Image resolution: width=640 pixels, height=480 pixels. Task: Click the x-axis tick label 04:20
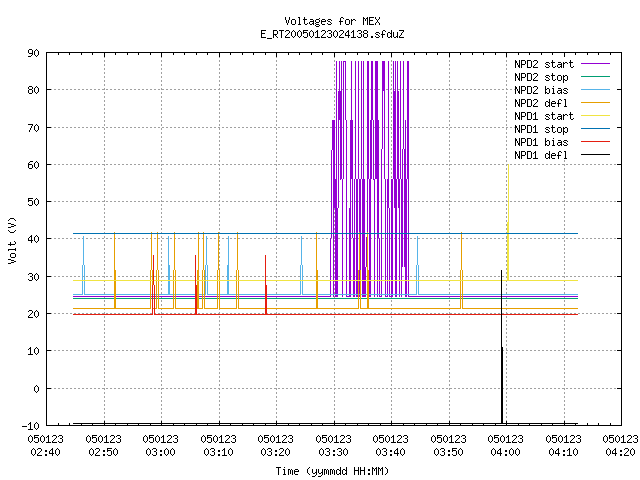(x=620, y=452)
